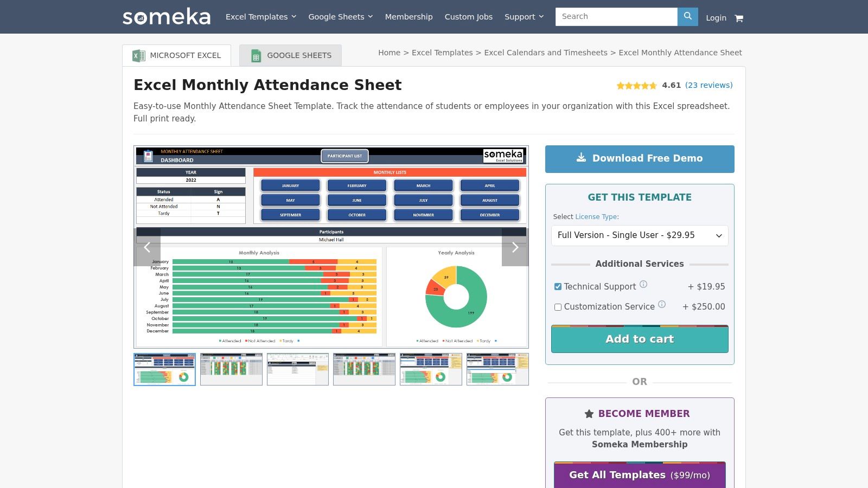Enable the Customization Service checkbox

click(558, 307)
